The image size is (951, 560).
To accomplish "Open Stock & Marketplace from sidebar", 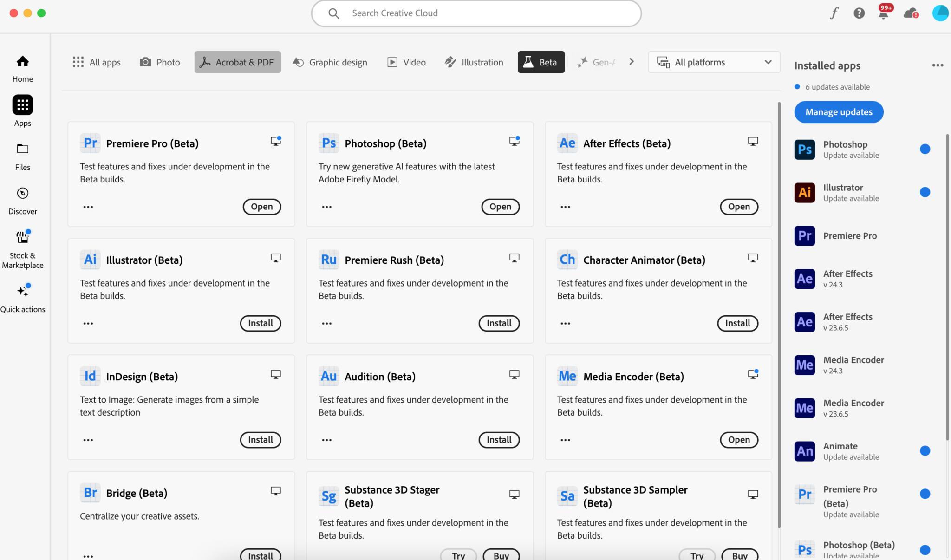I will tap(22, 249).
